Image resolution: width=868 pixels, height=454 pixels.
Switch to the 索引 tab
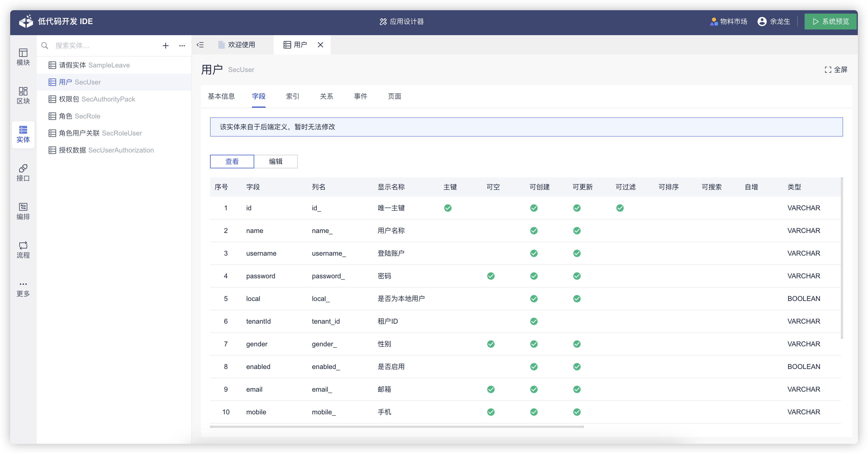[x=292, y=96]
